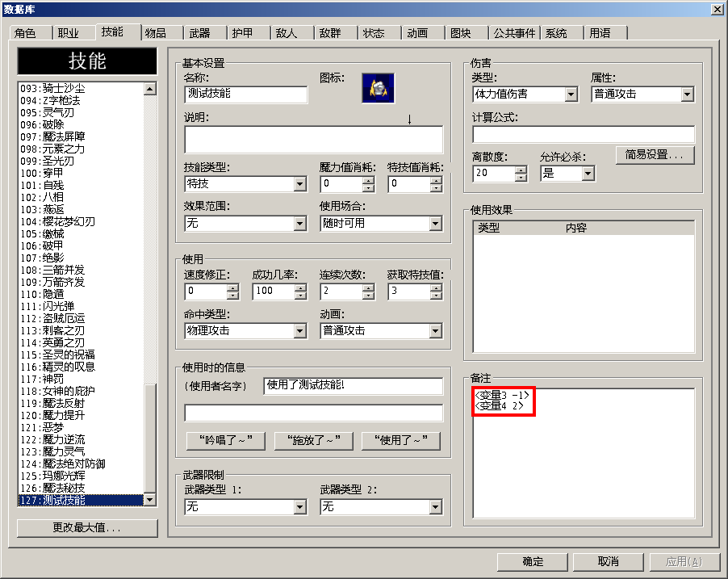Open the 敌群 tab

click(x=336, y=33)
